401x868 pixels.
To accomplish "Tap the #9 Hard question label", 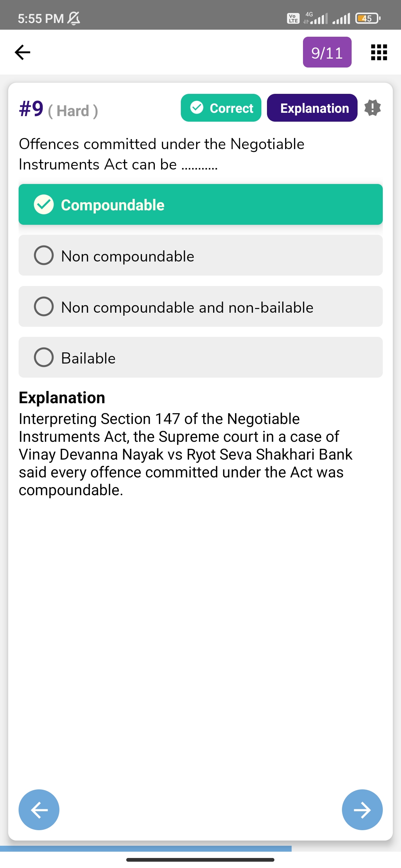I will pyautogui.click(x=59, y=109).
